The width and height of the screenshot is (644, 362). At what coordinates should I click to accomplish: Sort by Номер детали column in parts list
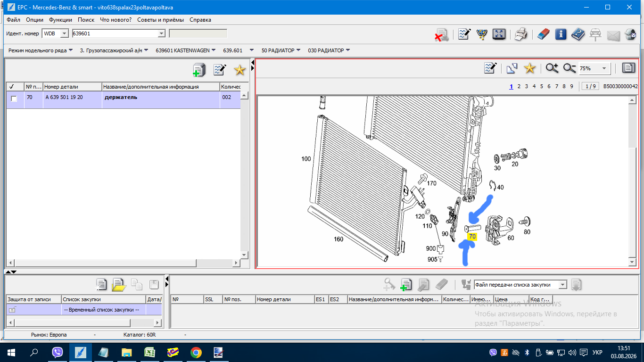(73, 87)
